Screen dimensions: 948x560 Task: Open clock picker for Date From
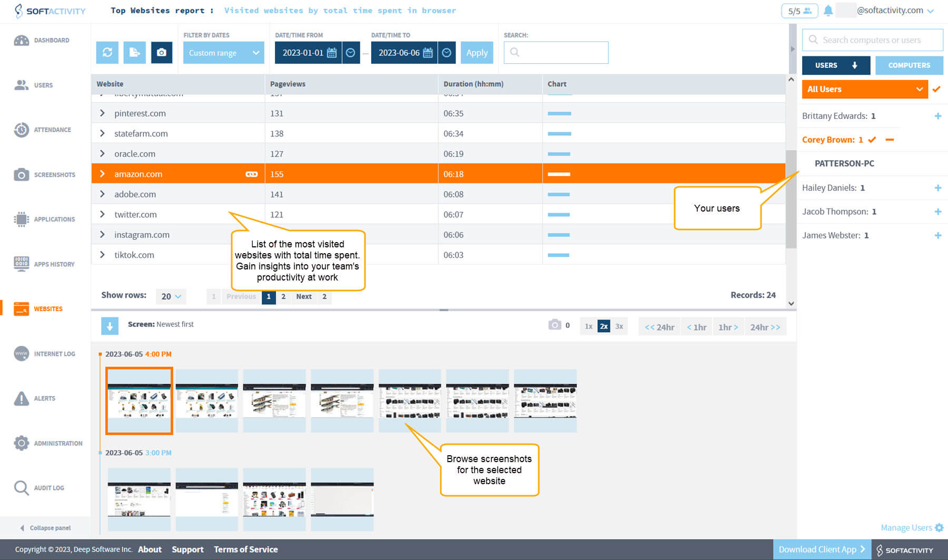[x=351, y=53]
